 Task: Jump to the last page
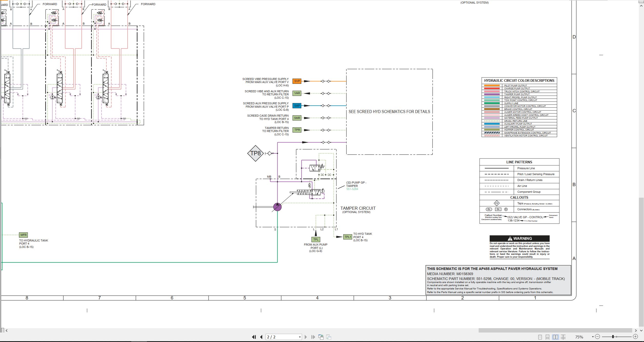coord(313,337)
